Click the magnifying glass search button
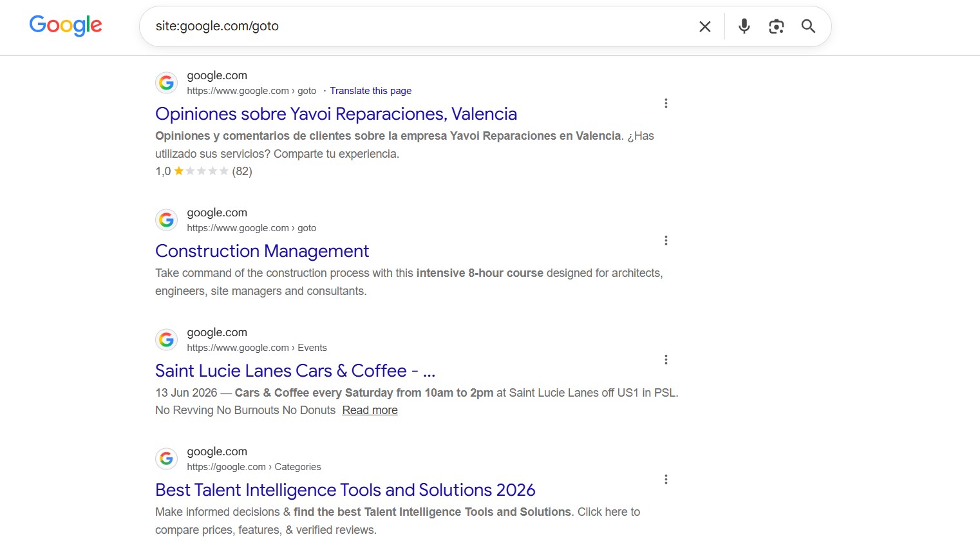This screenshot has height=548, width=980. click(808, 26)
